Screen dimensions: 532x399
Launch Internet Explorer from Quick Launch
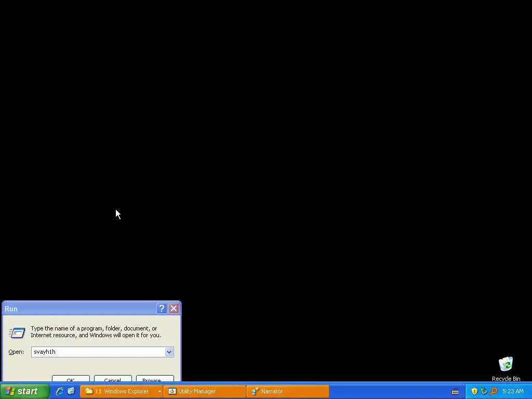(60, 391)
